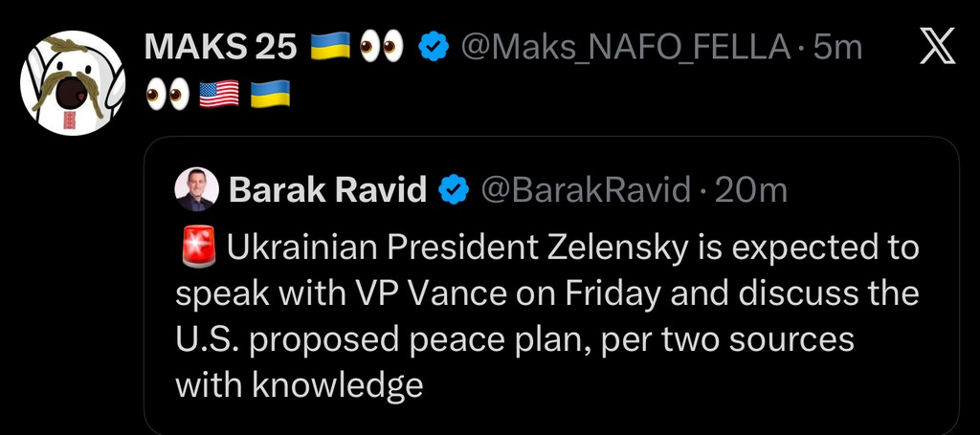The height and width of the screenshot is (435, 980).
Task: Open MAKS 25 profile picture
Action: pos(74,83)
